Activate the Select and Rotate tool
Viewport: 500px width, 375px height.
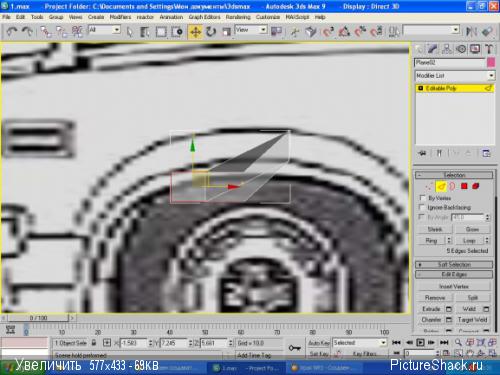tap(211, 32)
